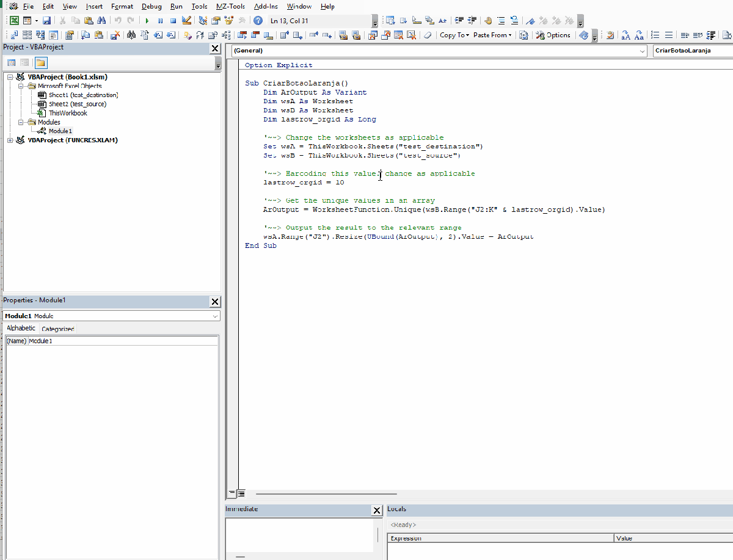The image size is (733, 560).
Task: Select Sheet1 (test_destination) in tree
Action: (83, 95)
